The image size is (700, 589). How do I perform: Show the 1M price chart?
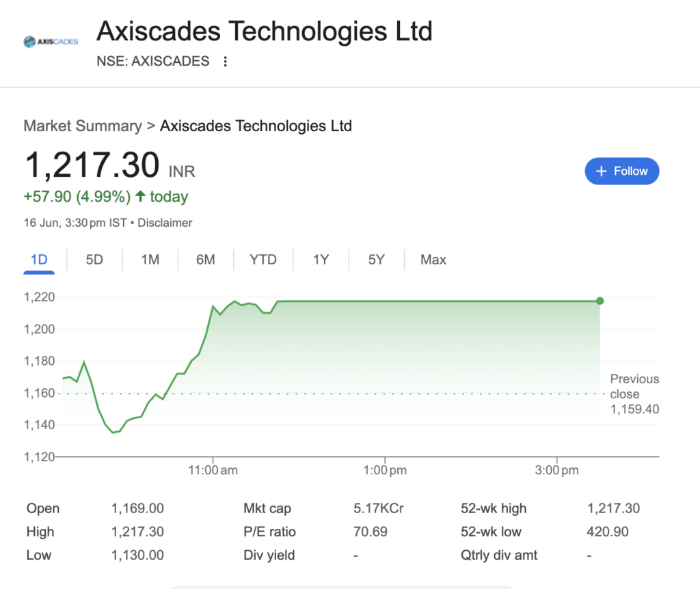click(150, 260)
